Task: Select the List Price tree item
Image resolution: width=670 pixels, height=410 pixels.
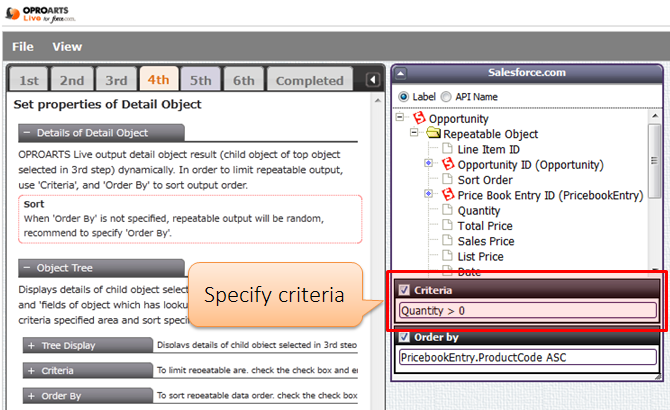Action: pos(480,257)
